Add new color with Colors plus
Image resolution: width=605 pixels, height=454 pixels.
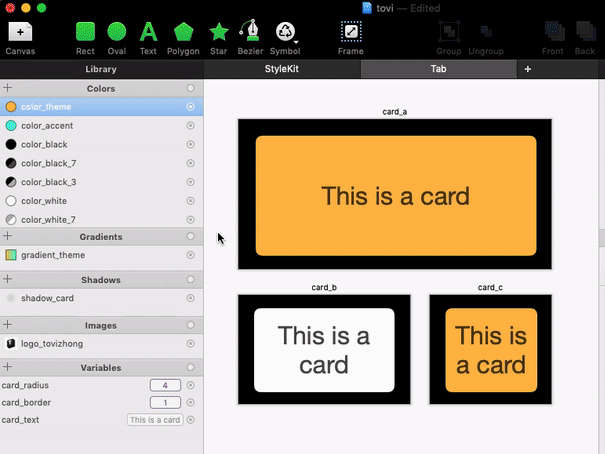[8, 88]
